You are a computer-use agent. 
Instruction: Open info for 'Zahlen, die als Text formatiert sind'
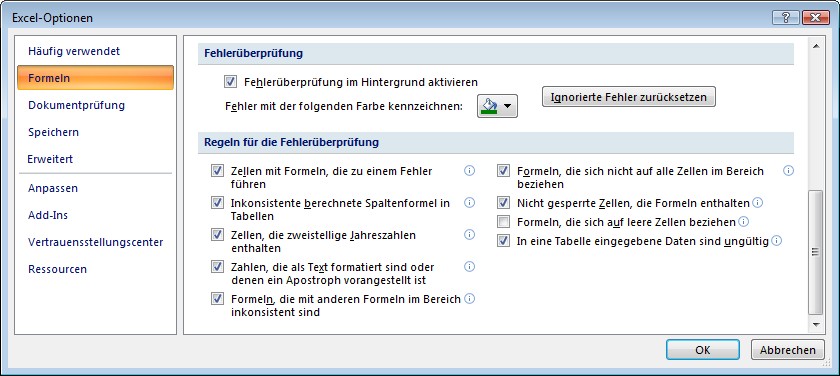469,266
